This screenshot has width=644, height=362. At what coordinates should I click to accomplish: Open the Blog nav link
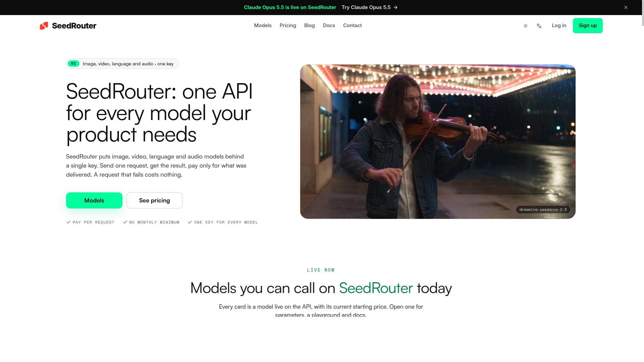click(x=309, y=25)
